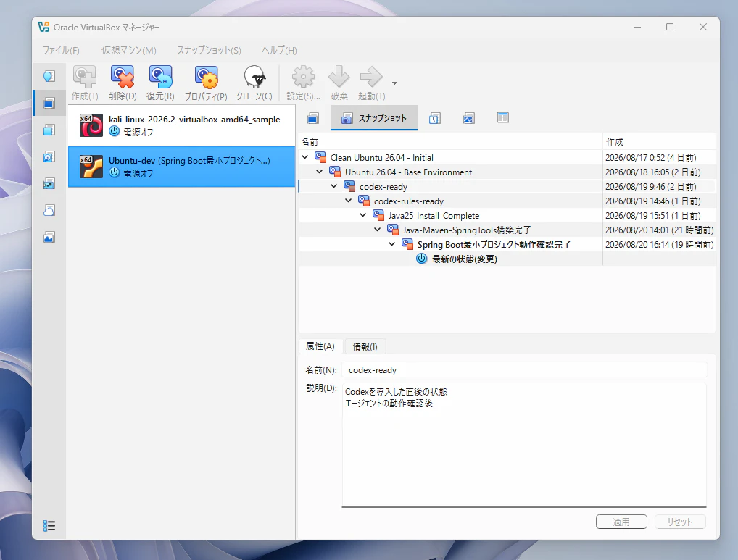This screenshot has width=738, height=560.
Task: Open the ファイル(F) menu
Action: [x=61, y=50]
